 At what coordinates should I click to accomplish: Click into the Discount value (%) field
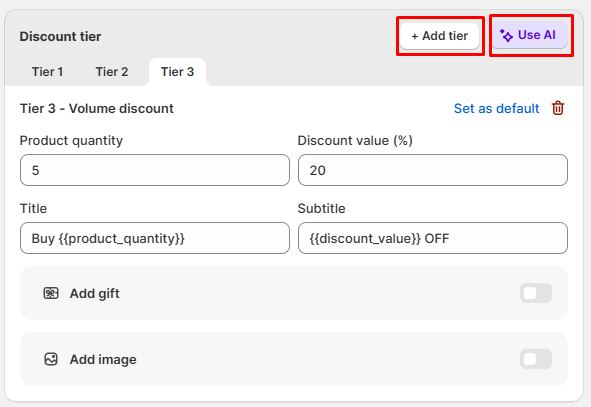(433, 170)
